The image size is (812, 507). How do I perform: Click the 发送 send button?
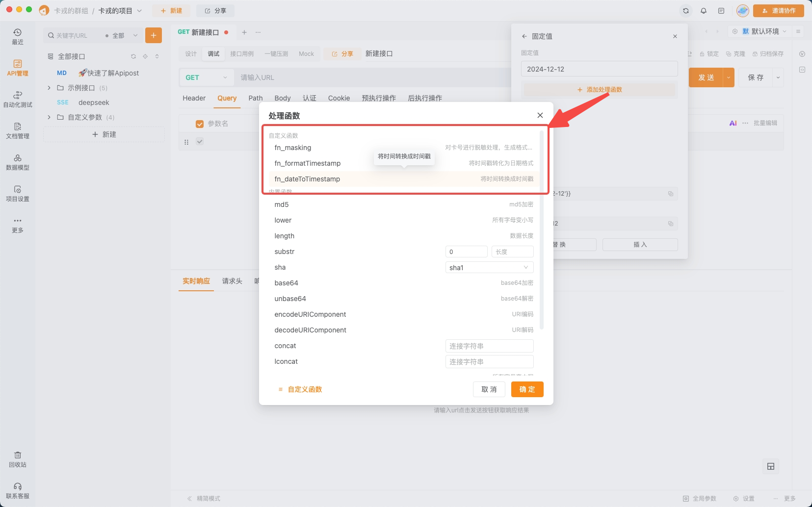(706, 77)
